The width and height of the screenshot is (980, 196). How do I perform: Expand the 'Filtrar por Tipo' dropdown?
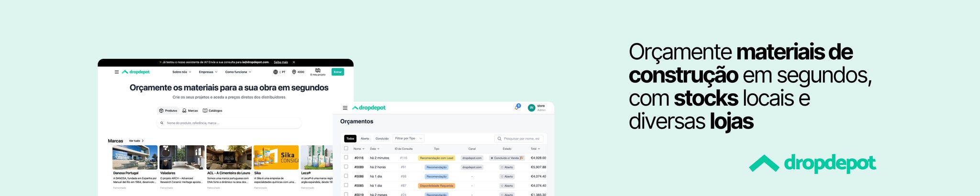click(408, 139)
